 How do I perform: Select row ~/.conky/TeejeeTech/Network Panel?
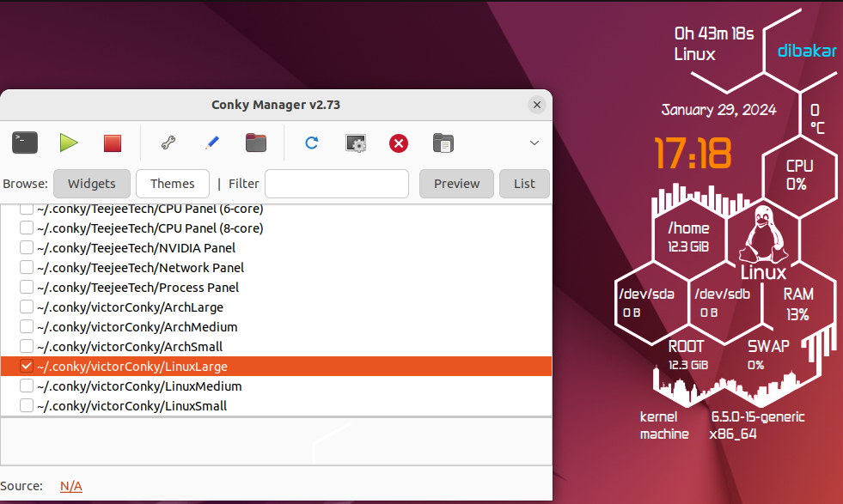coord(277,268)
